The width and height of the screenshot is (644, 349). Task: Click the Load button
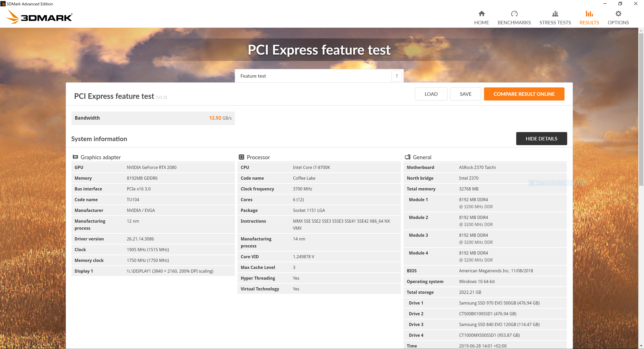(431, 94)
